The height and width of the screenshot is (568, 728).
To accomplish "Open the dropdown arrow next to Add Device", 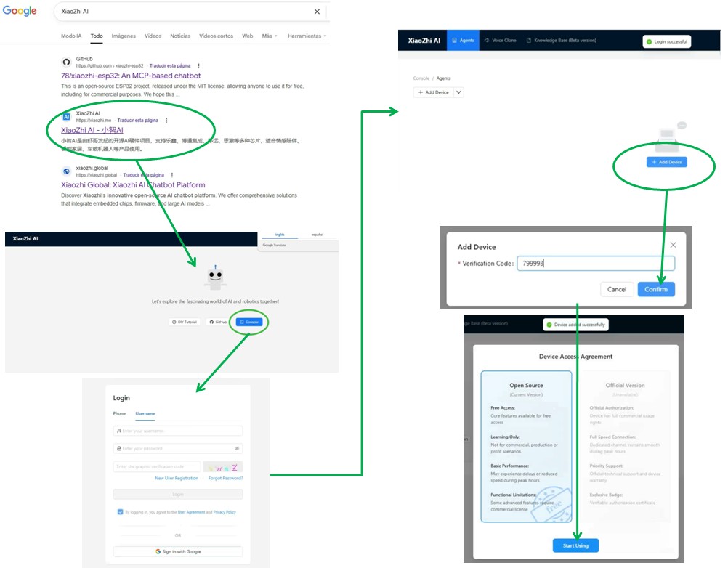I will 458,92.
